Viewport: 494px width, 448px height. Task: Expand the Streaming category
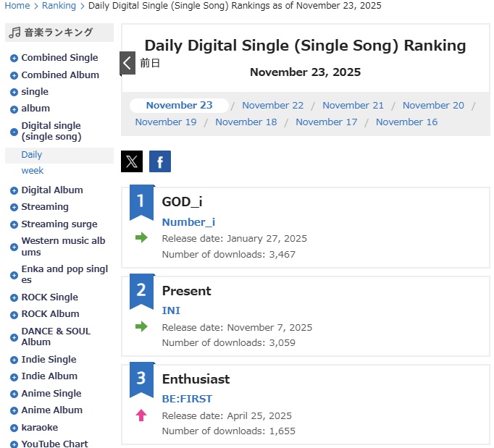click(14, 208)
